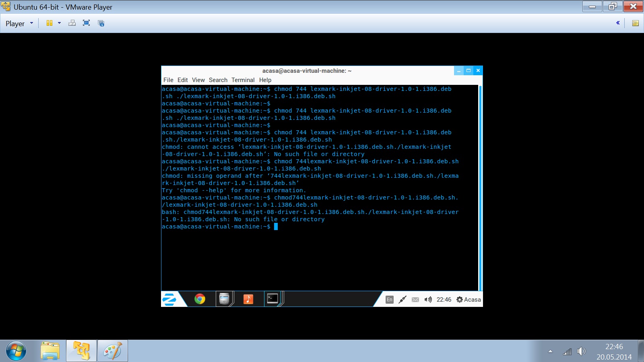This screenshot has width=644, height=362.
Task: Click the En keyboard layout indicator
Action: (389, 300)
